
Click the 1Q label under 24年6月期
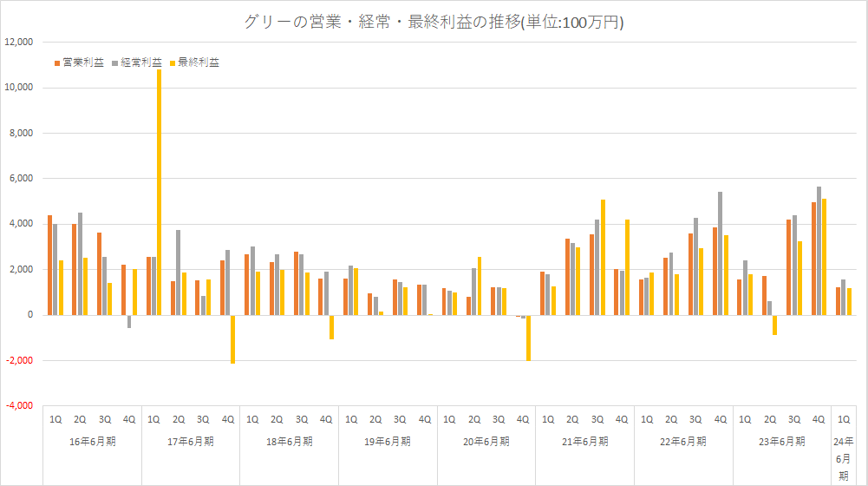point(844,419)
